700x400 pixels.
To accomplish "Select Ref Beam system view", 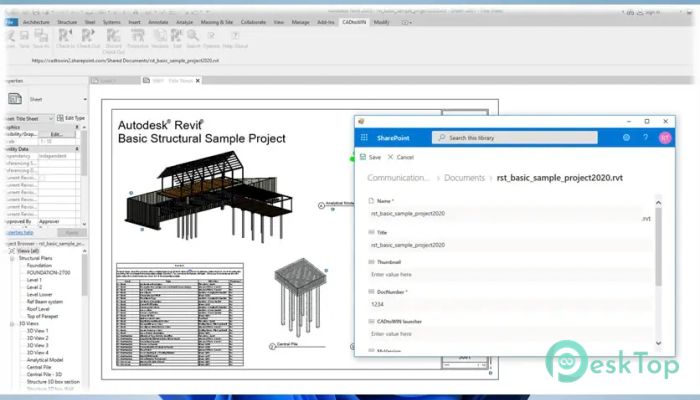I will (45, 302).
